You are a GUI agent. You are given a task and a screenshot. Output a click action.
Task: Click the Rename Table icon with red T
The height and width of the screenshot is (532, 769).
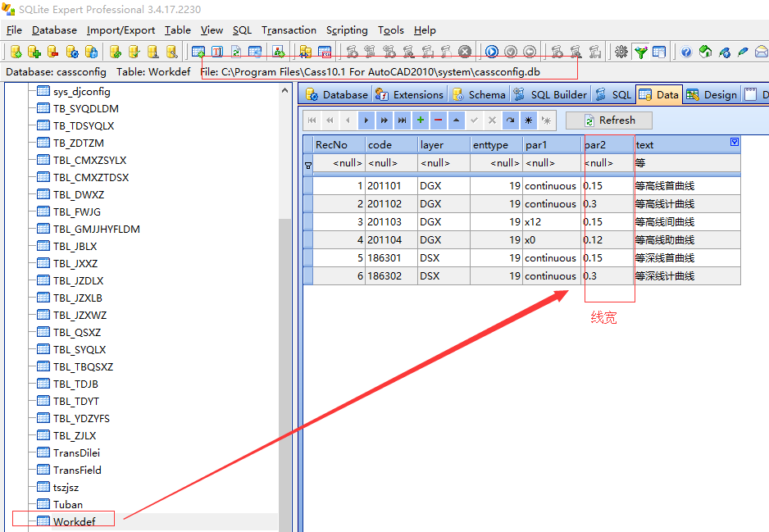pyautogui.click(x=217, y=52)
